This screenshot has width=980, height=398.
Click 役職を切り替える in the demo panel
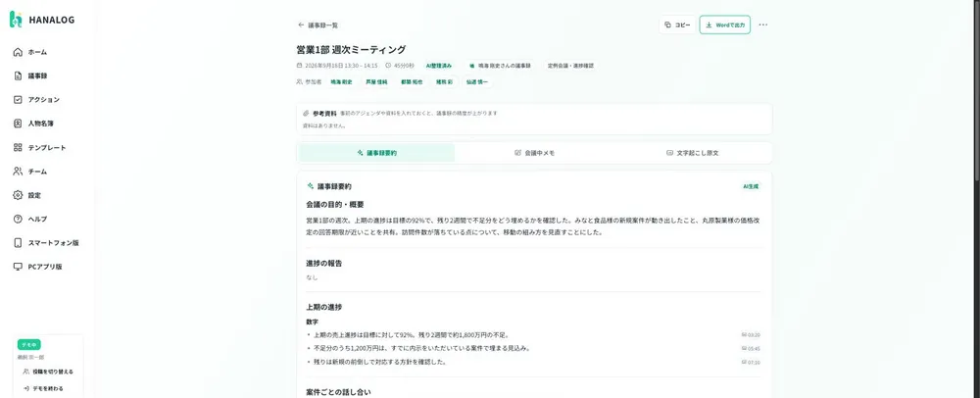pos(48,372)
